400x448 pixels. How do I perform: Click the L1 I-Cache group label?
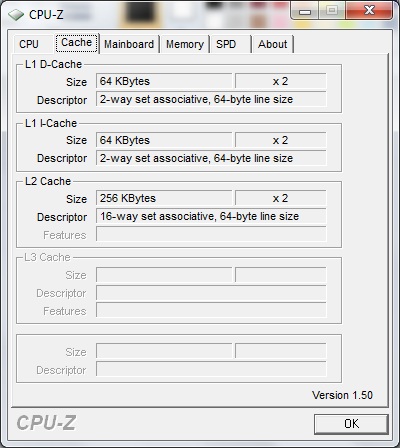point(51,123)
